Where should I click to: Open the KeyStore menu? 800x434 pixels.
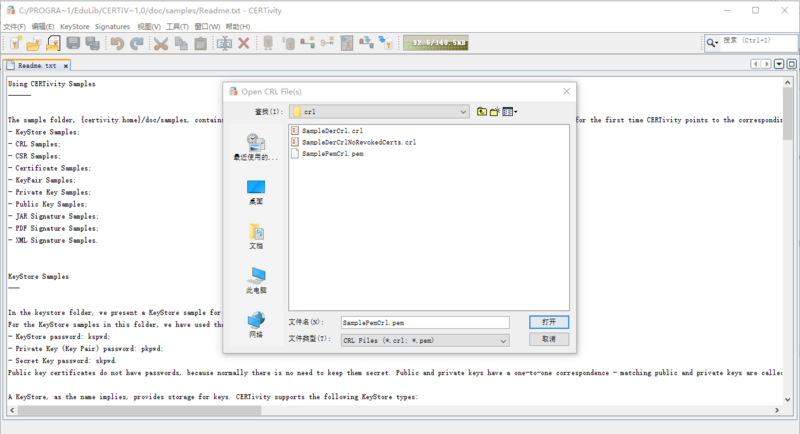tap(74, 27)
